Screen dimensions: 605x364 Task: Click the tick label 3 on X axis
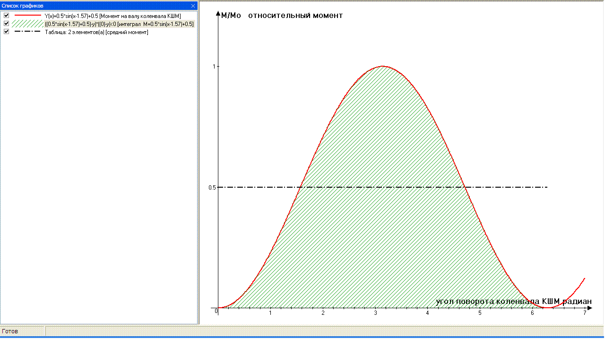(x=375, y=313)
